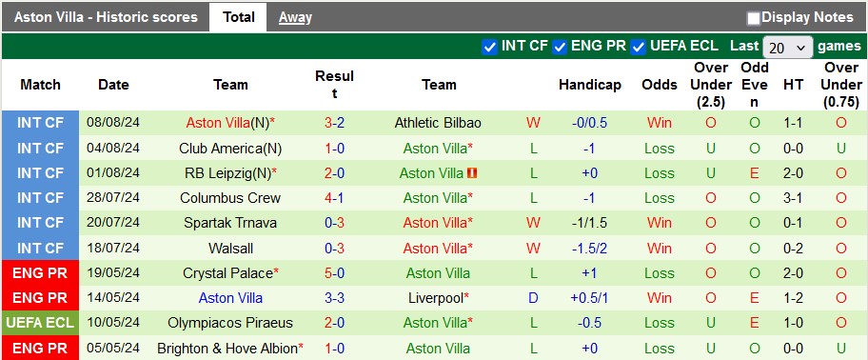Image resolution: width=868 pixels, height=360 pixels.
Task: Toggle the Display Notes checkbox
Action: pyautogui.click(x=753, y=18)
